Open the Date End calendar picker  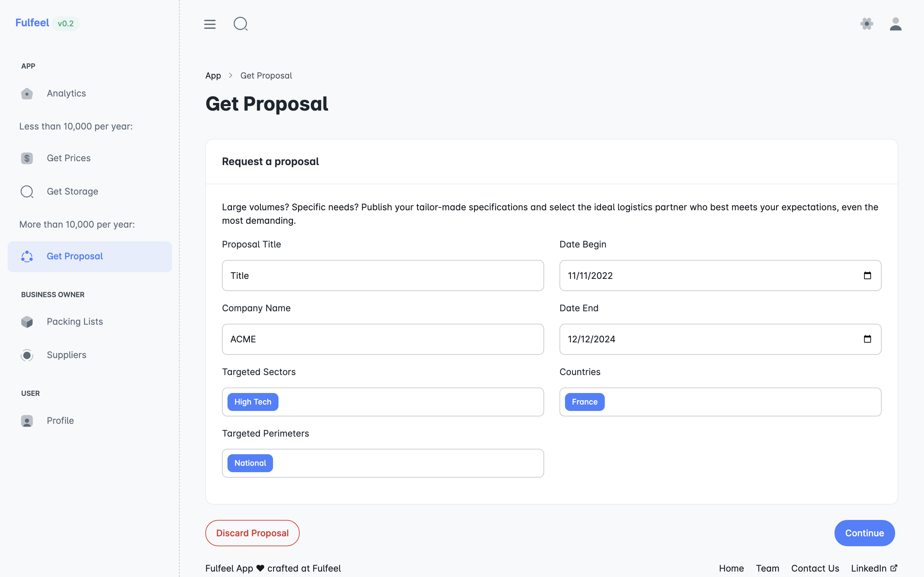[x=867, y=339]
